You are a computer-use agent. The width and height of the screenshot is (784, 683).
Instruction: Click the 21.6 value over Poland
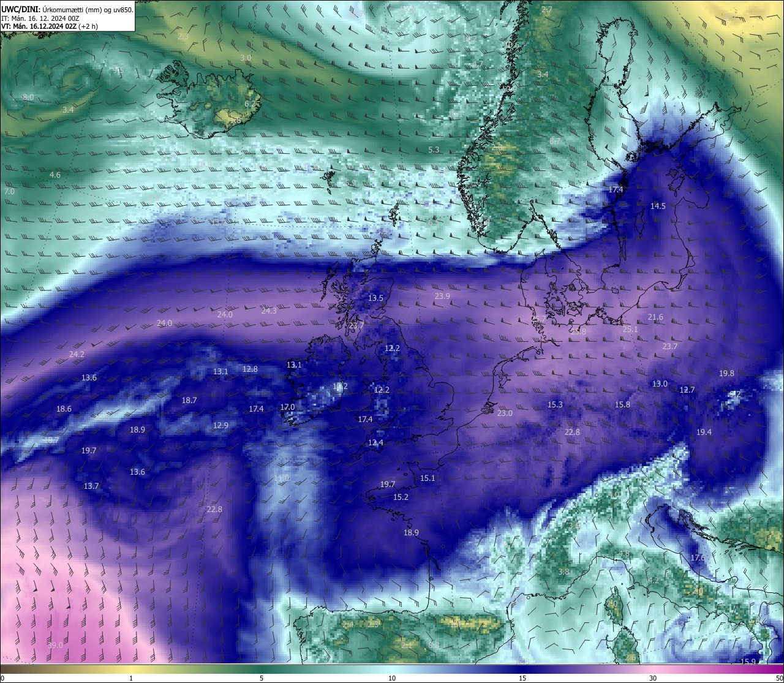655,317
